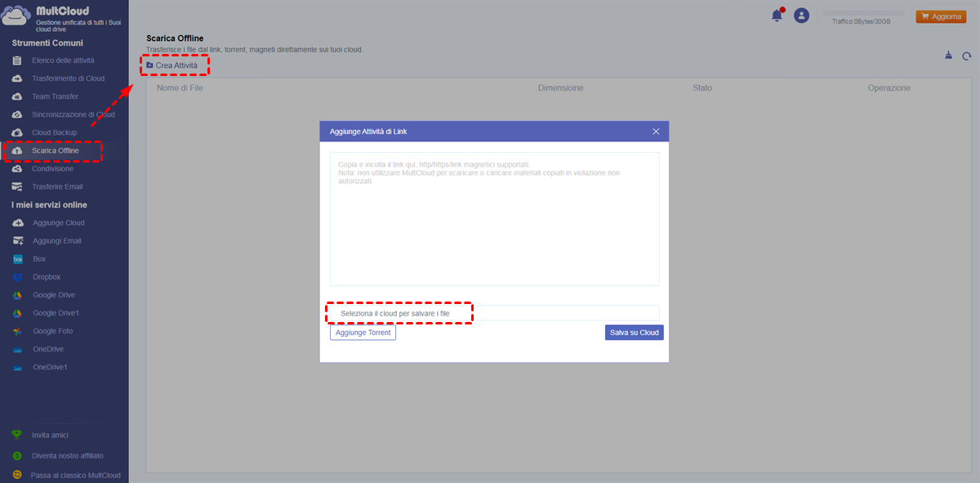Click the clean tasks broom icon
Image resolution: width=980 pixels, height=483 pixels.
948,56
